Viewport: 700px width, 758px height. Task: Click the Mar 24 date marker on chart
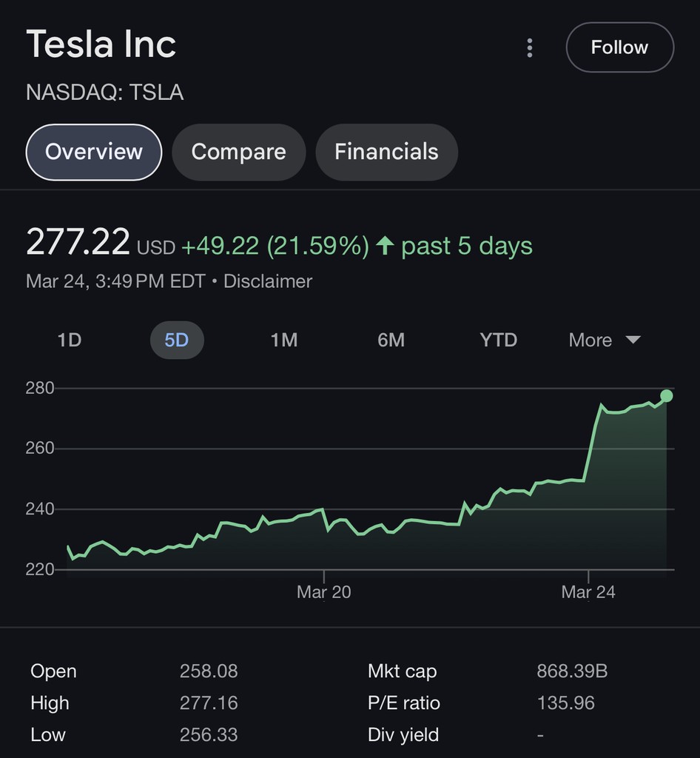tap(588, 591)
